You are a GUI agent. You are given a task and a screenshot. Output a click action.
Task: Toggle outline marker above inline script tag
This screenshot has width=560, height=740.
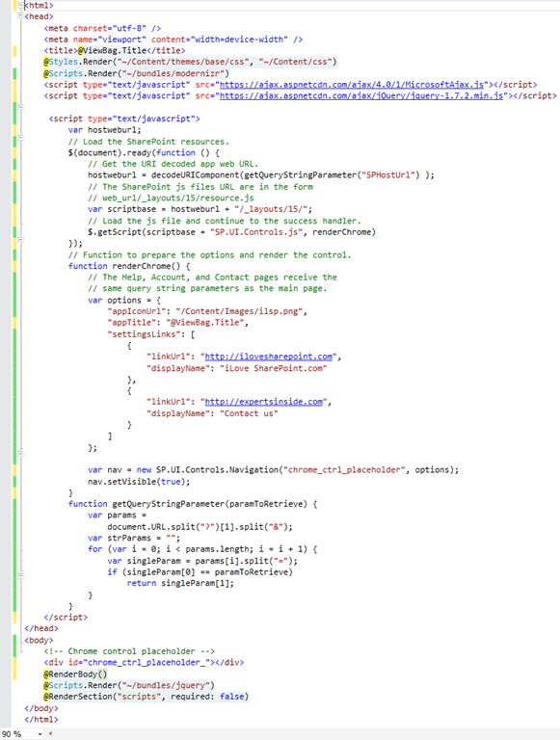[x=20, y=107]
